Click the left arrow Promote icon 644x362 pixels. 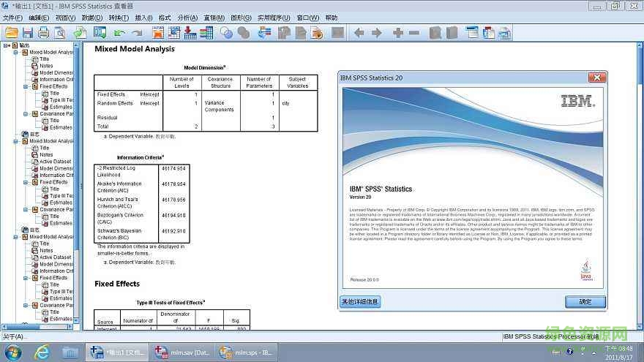point(359,33)
